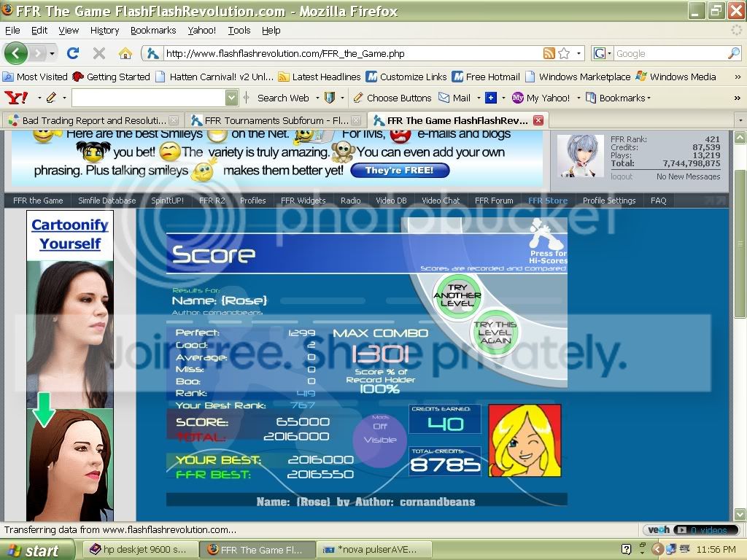Click the Yahoo! toolbar logo icon
Image resolution: width=747 pixels, height=560 pixels.
click(x=16, y=98)
